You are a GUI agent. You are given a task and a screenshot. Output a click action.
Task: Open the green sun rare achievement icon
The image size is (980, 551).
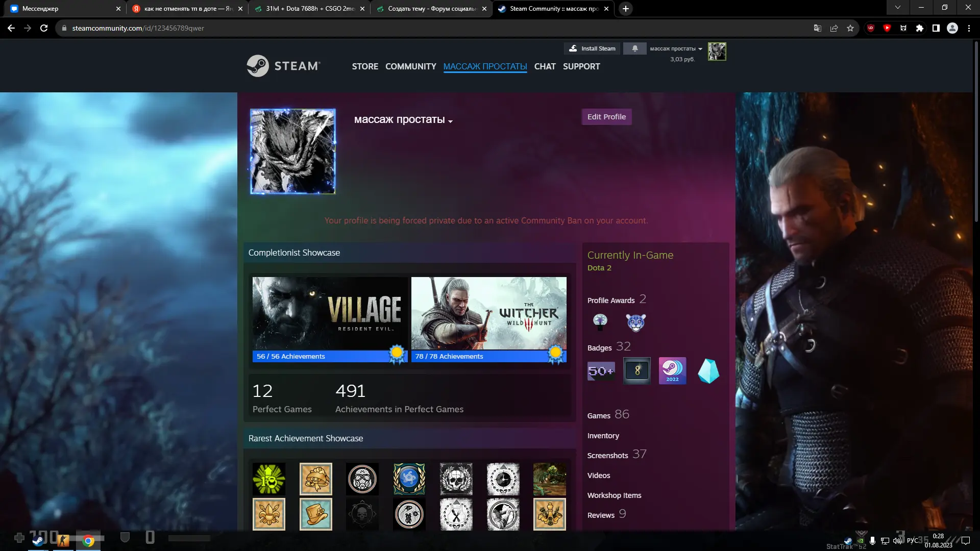(x=269, y=479)
